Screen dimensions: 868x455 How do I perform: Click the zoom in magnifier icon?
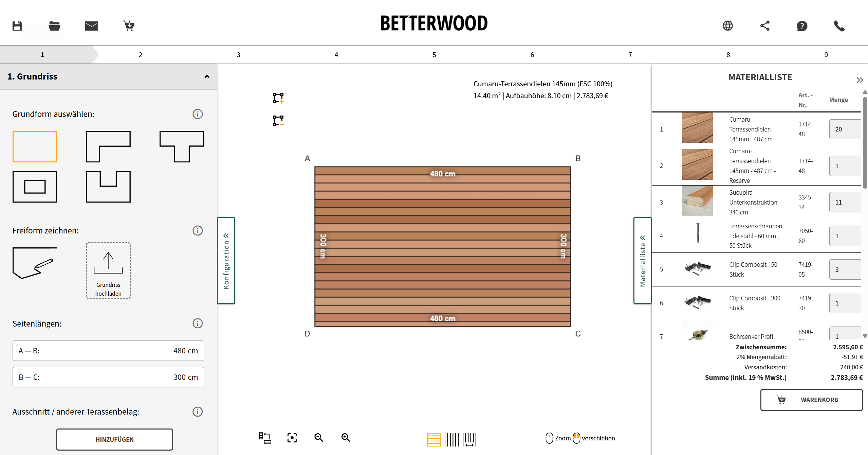click(346, 438)
